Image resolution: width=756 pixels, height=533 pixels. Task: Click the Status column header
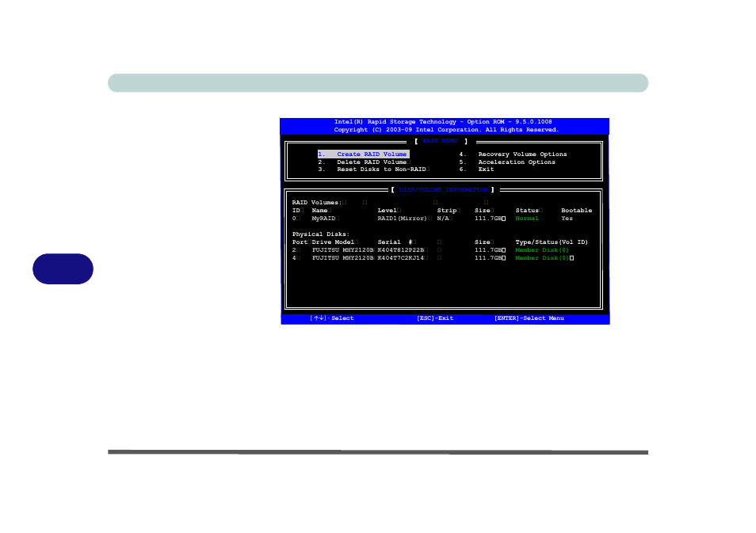pos(527,211)
